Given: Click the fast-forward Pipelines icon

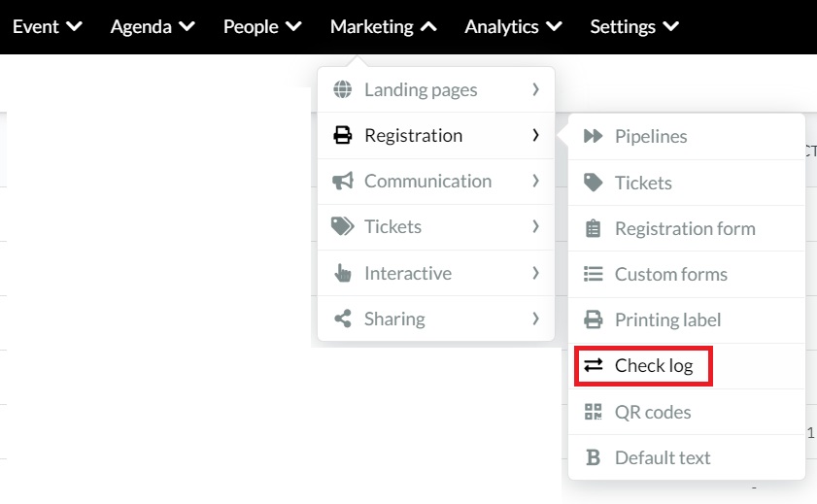Looking at the screenshot, I should click(x=593, y=136).
